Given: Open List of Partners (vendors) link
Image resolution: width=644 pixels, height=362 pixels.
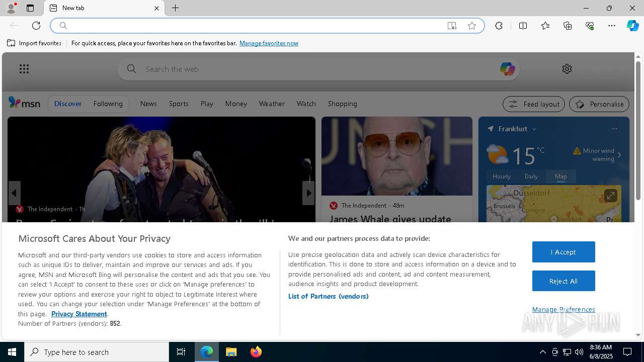Looking at the screenshot, I should [329, 296].
